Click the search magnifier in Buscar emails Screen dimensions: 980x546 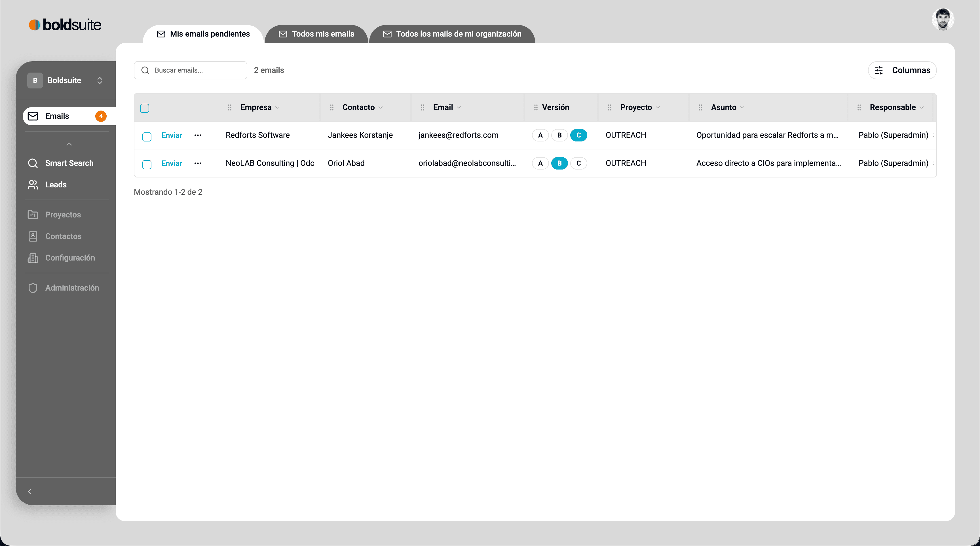click(145, 70)
